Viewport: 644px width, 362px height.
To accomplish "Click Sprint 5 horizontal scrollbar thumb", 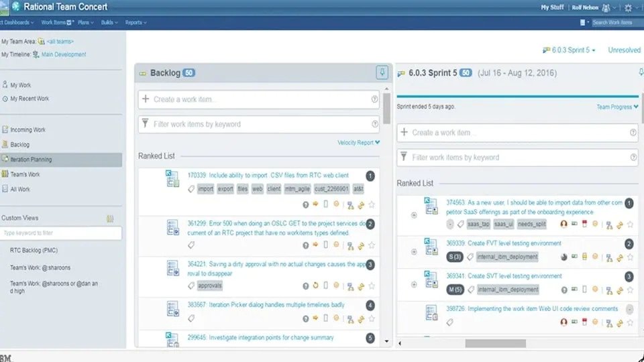I will (x=495, y=343).
